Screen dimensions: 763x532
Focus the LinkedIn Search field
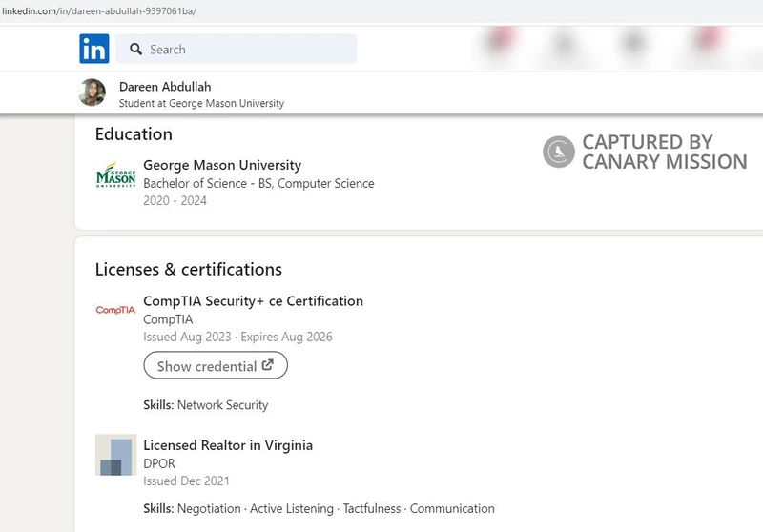(x=236, y=49)
